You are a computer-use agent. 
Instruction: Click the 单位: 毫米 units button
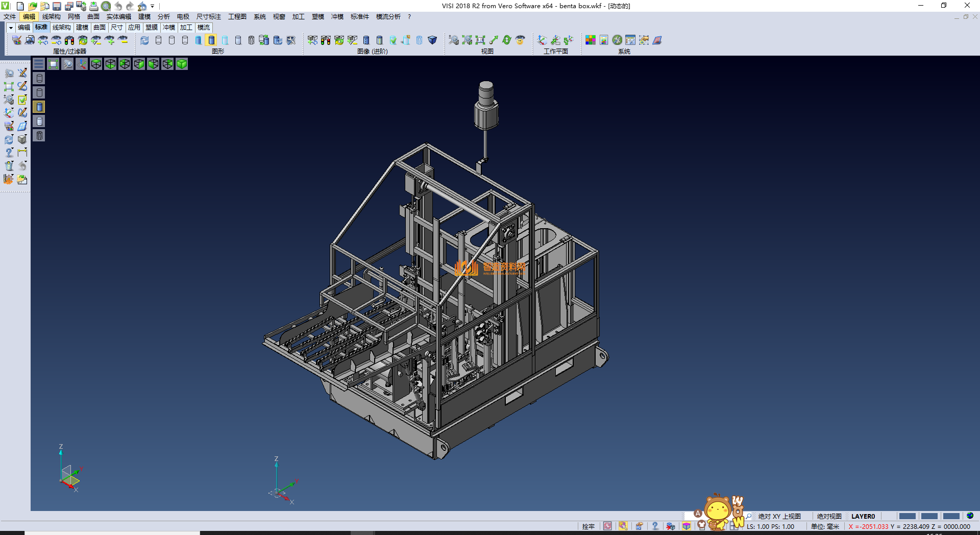[825, 526]
